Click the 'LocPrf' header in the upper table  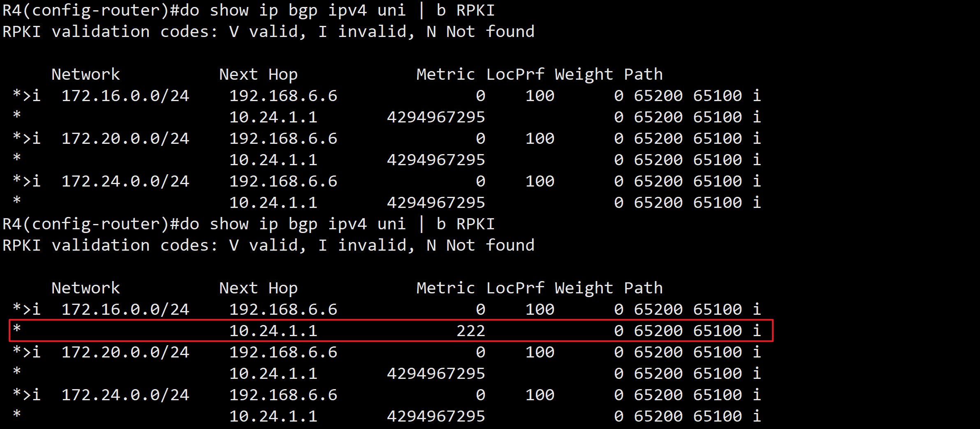pos(515,74)
